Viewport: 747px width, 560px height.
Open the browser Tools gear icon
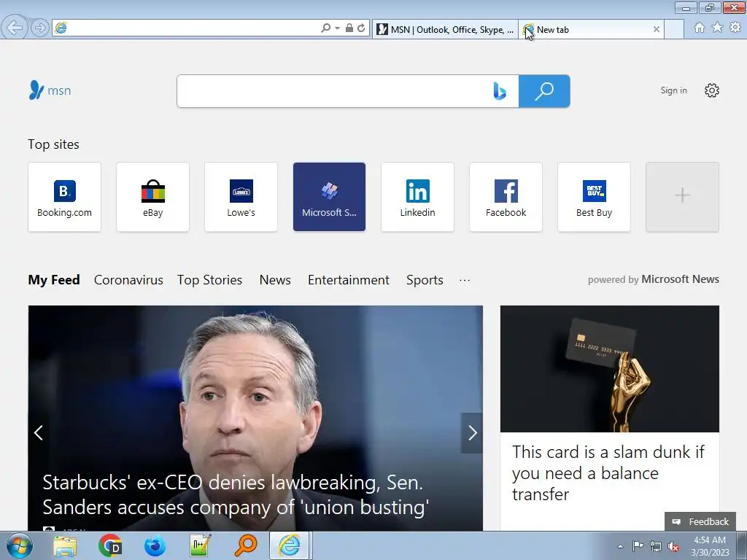coord(735,28)
